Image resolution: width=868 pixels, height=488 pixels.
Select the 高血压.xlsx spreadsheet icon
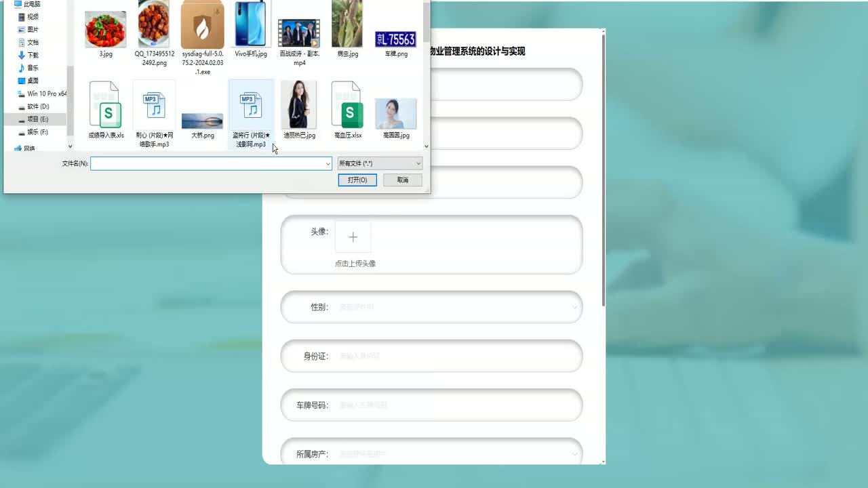348,105
